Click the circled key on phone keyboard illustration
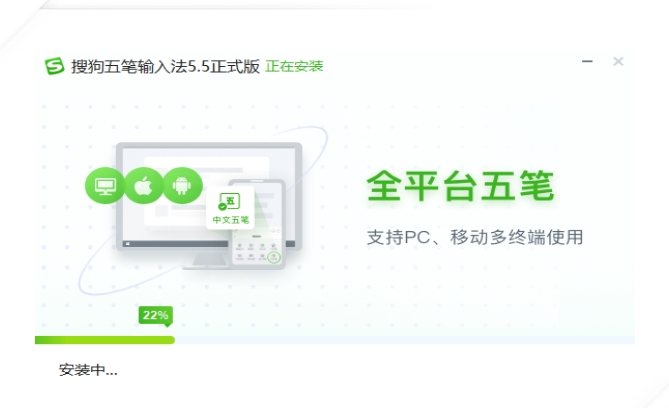Image resolution: width=669 pixels, height=408 pixels. [274, 256]
